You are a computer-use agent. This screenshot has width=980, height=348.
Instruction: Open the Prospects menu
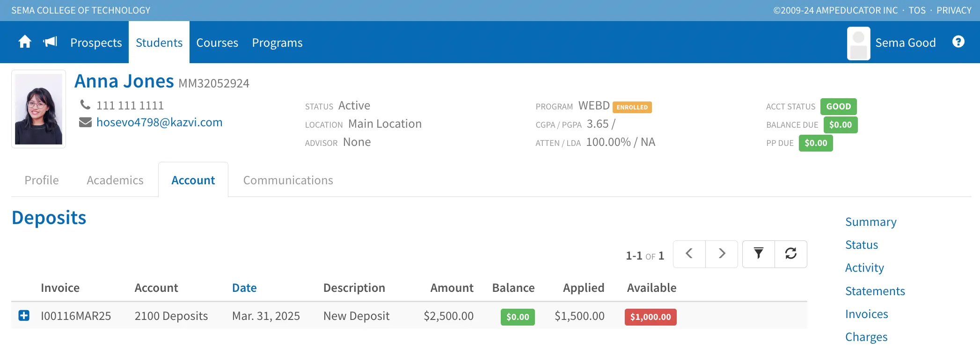[96, 43]
